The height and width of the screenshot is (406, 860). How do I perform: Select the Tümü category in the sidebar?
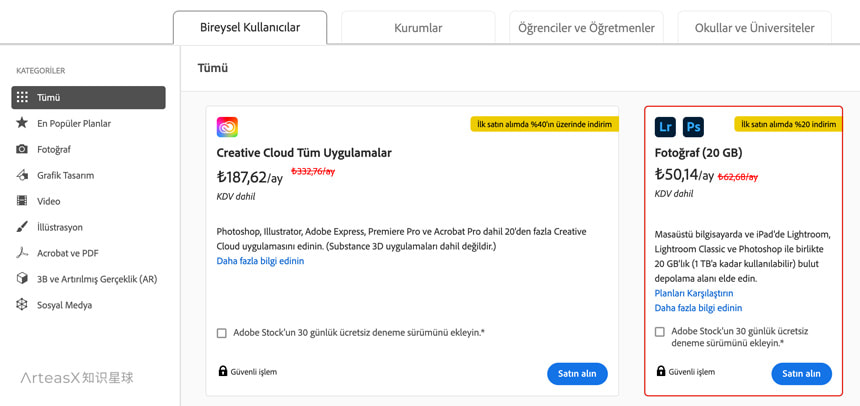88,98
